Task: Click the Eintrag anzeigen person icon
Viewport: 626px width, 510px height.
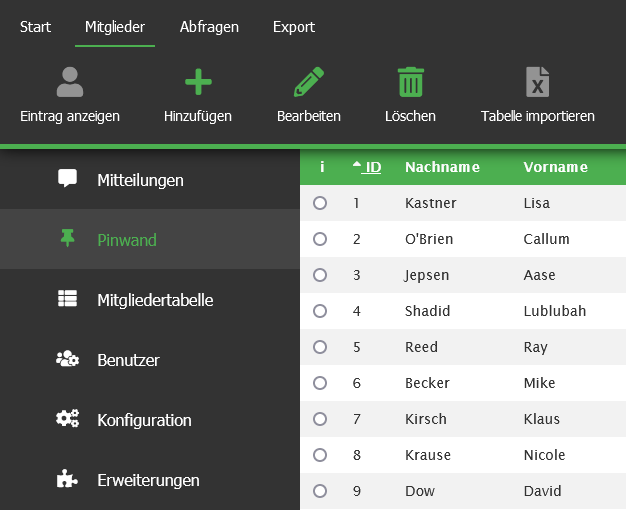Action: (70, 82)
